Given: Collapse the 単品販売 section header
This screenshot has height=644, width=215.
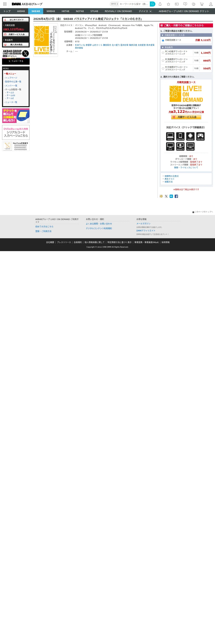Looking at the screenshot, I should click(186, 47).
